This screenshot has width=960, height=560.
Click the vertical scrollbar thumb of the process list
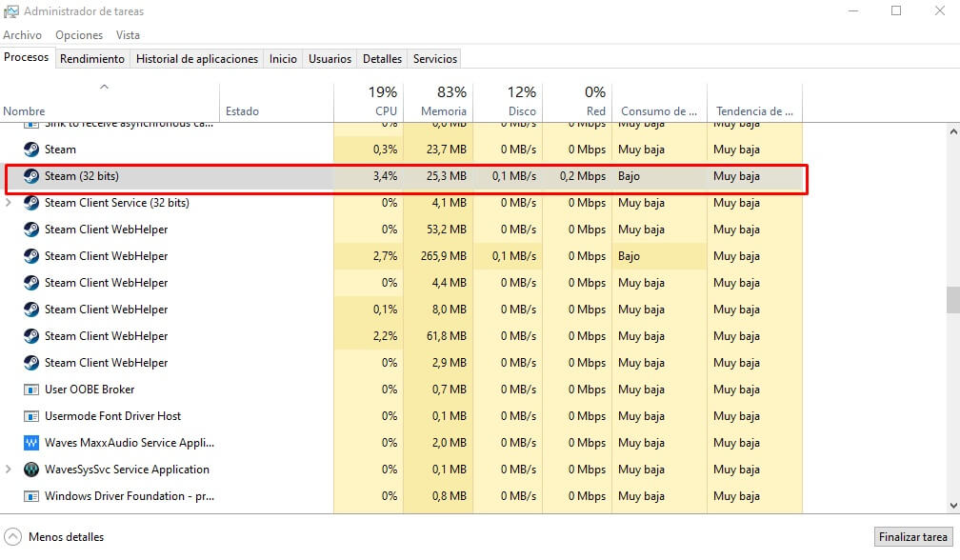[953, 300]
